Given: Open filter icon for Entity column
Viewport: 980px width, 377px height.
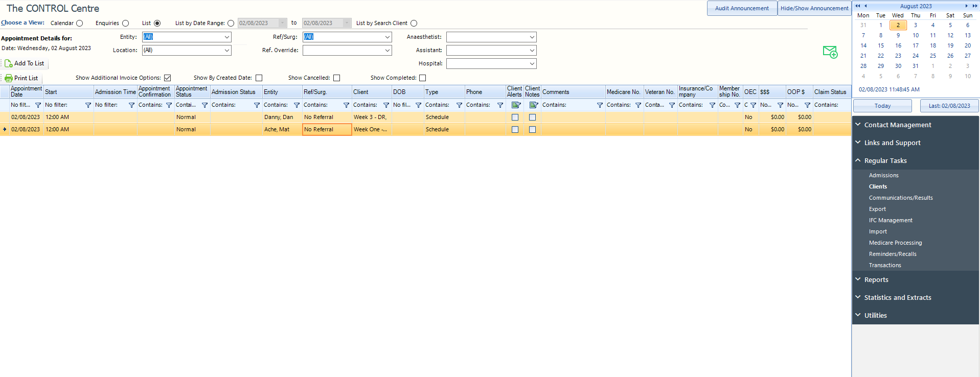Looking at the screenshot, I should point(297,105).
